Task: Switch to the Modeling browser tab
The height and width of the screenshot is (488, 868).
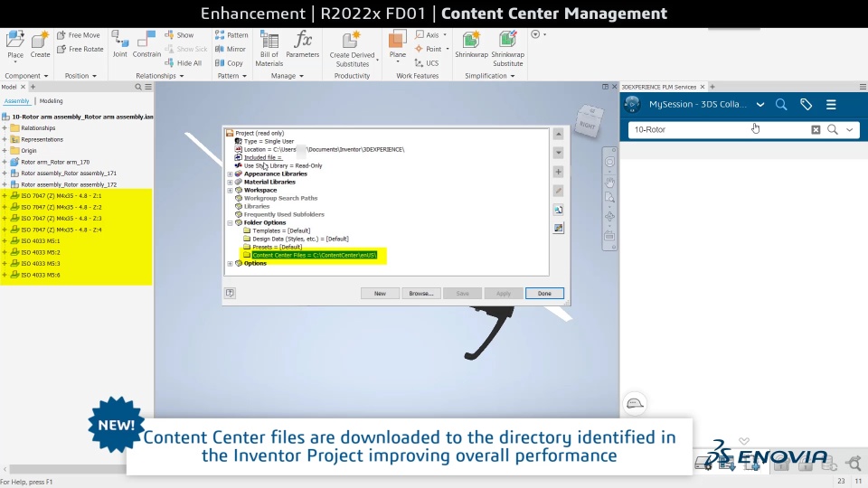Action: 51,101
